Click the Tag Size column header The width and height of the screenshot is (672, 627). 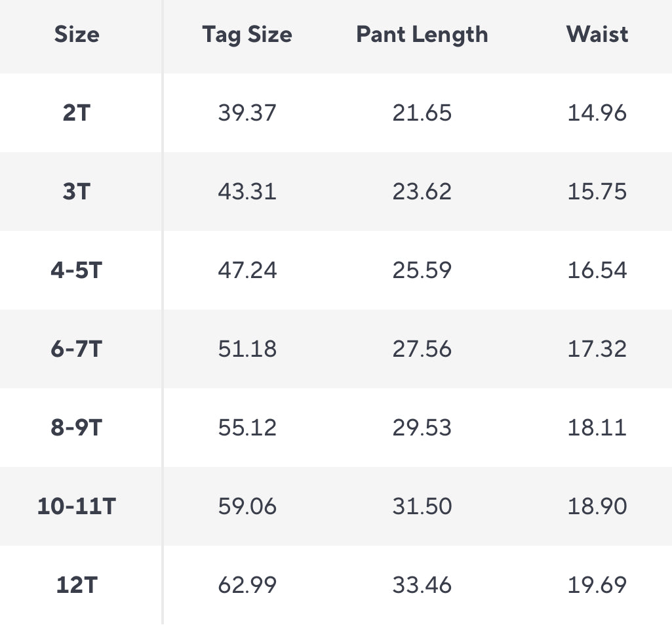coord(247,34)
